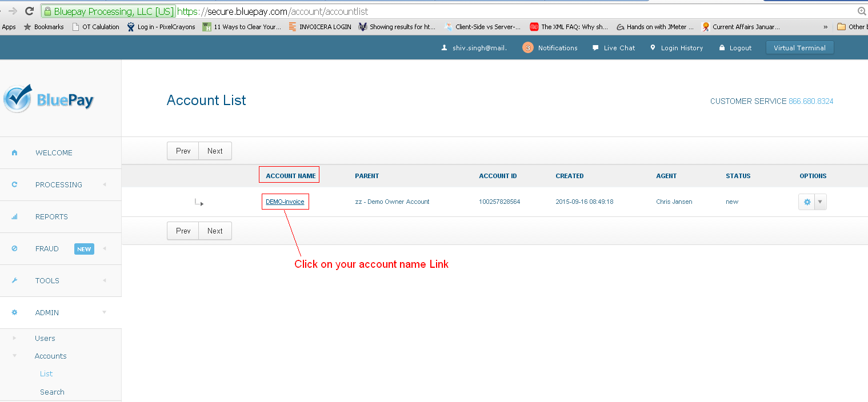868x402 pixels.
Task: Expand the FRAUD menu arrow
Action: coord(104,248)
